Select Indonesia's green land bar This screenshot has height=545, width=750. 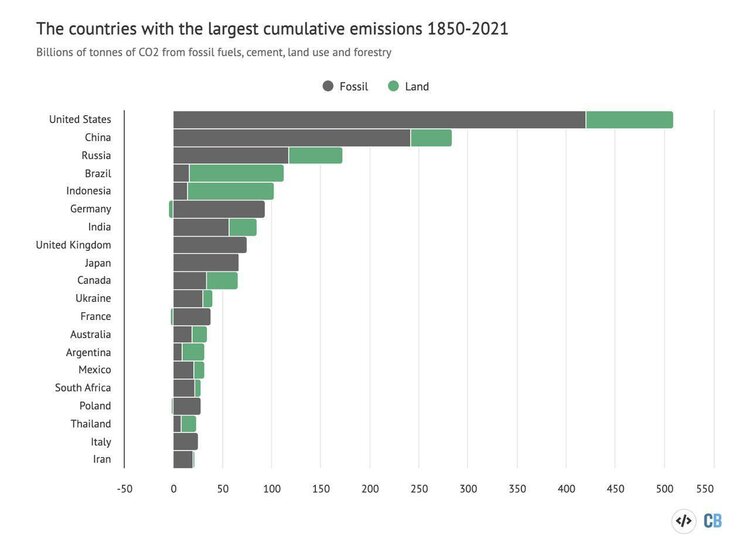(231, 191)
